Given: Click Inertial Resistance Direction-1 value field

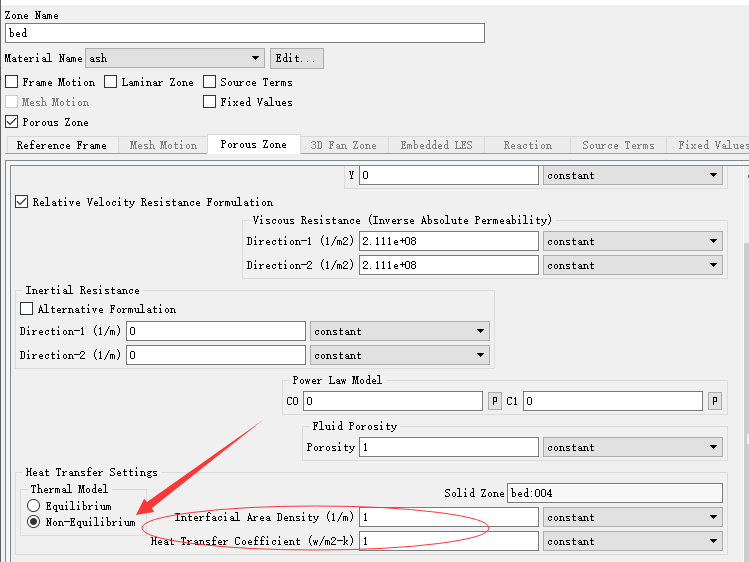Looking at the screenshot, I should point(215,331).
